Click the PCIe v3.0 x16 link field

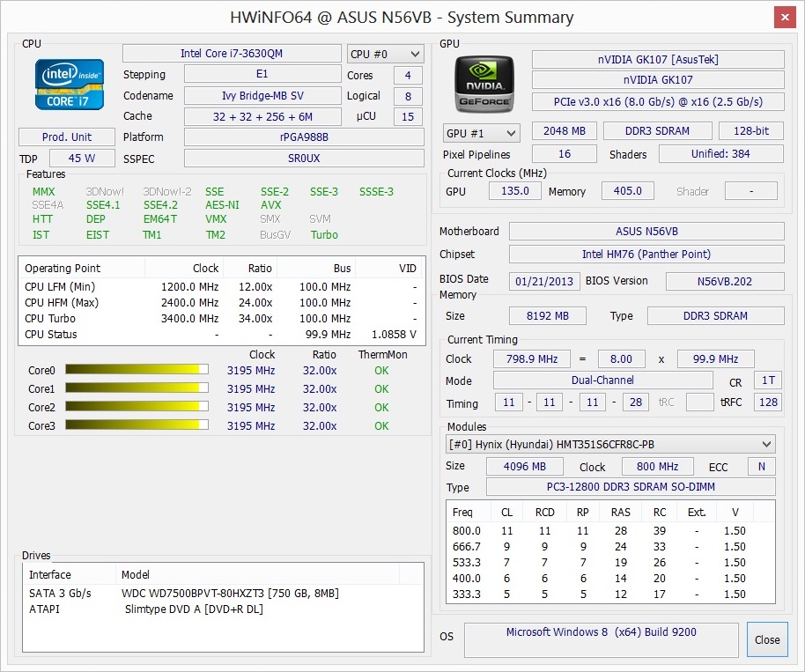(x=658, y=101)
